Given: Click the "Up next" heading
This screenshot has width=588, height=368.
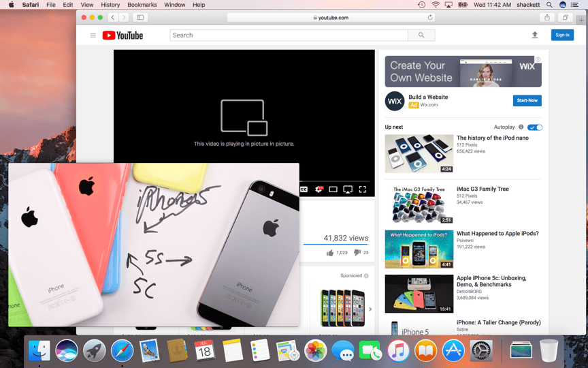Looking at the screenshot, I should 394,127.
